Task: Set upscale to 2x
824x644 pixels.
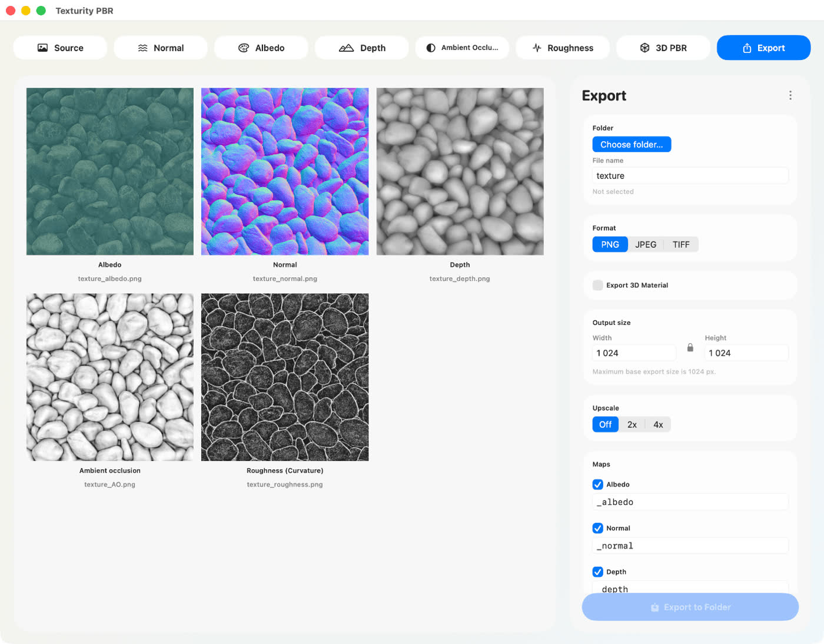Action: [x=632, y=424]
